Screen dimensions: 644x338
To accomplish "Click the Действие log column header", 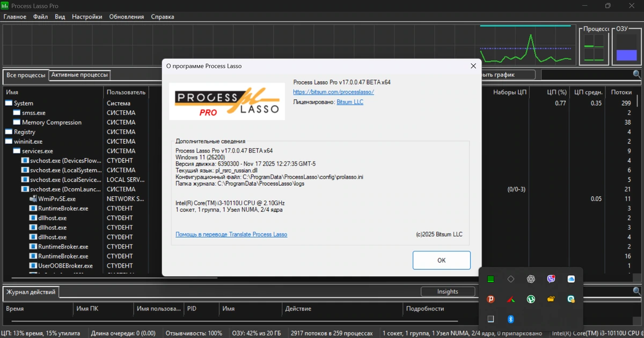I will (342, 308).
